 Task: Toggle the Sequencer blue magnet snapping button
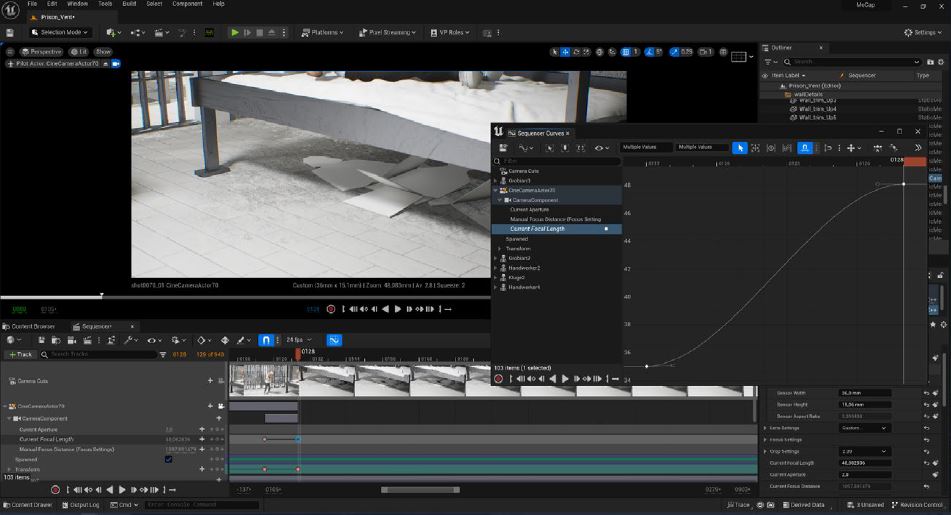point(266,340)
